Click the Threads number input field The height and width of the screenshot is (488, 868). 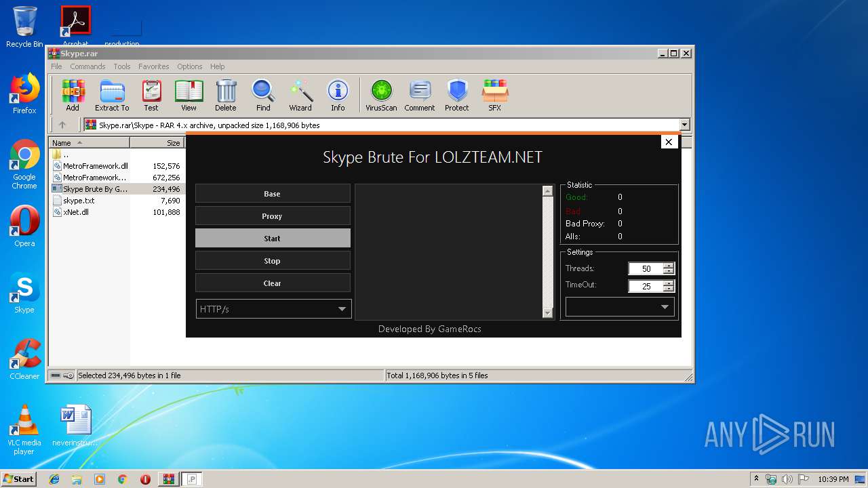(x=646, y=268)
